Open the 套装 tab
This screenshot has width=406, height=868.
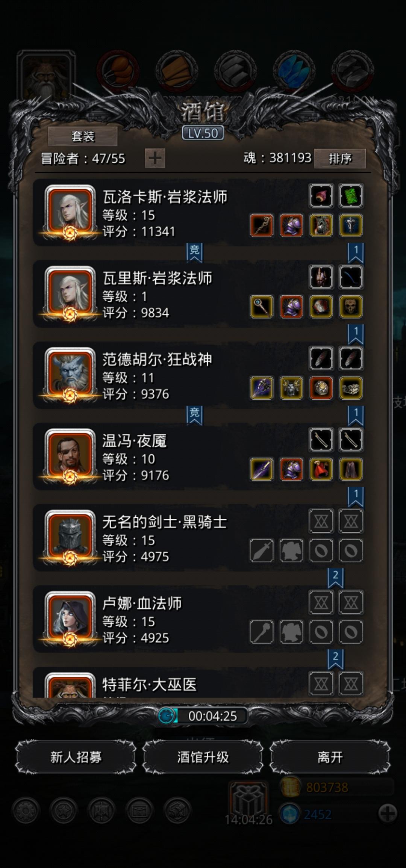(x=83, y=136)
